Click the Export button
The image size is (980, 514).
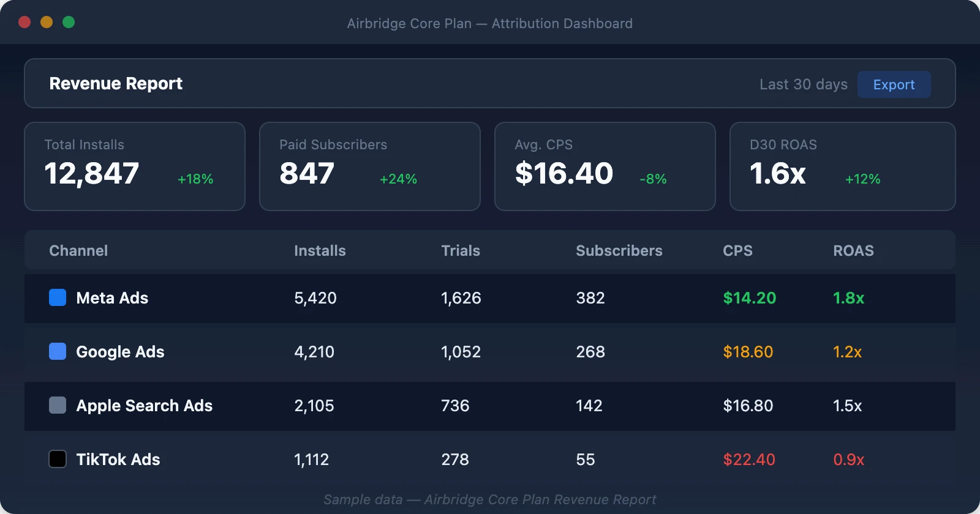(894, 84)
